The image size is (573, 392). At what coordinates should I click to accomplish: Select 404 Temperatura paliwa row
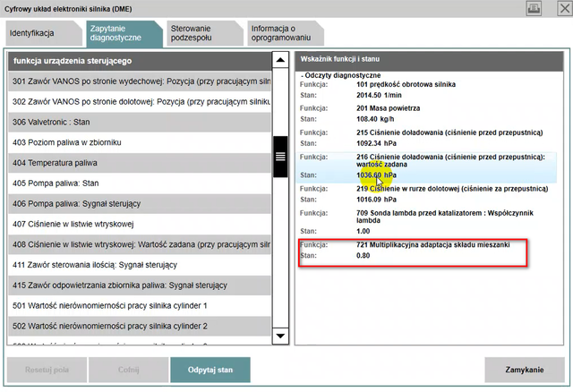click(140, 163)
